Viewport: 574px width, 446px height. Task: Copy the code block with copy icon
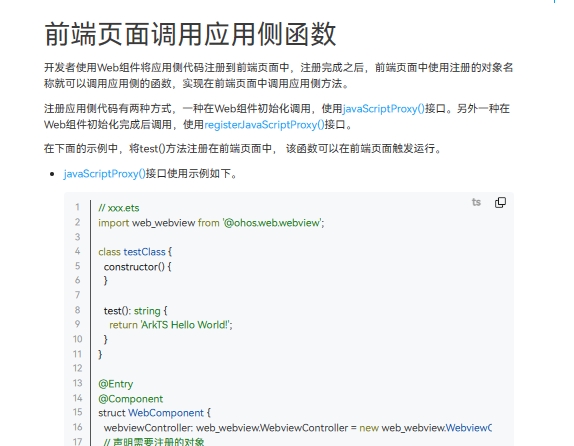click(x=500, y=202)
